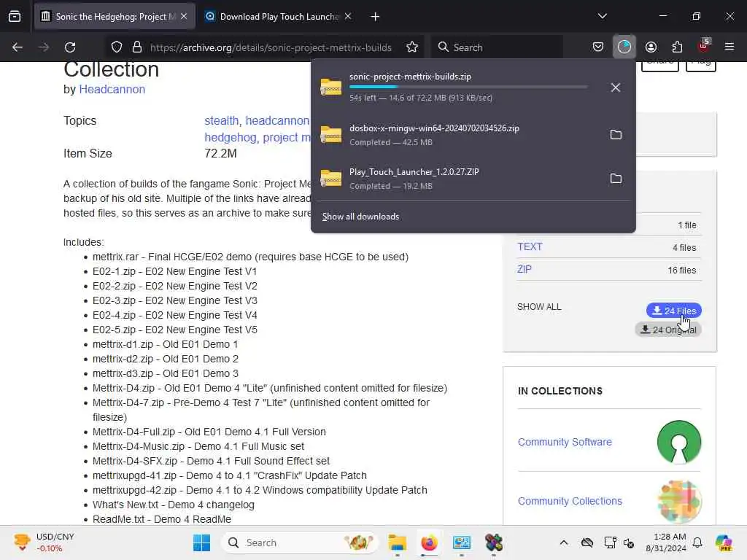
Task: Go back to previous page
Action: pos(18,47)
